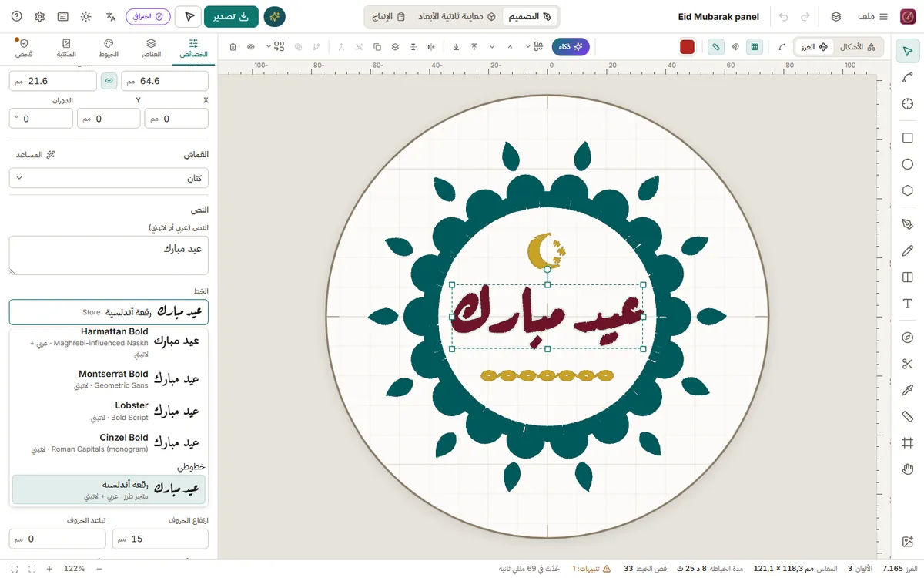Viewport: 924px width, 578px height.
Task: Open the convert shapes dropdown arrow in toolbar
Action: click(268, 47)
